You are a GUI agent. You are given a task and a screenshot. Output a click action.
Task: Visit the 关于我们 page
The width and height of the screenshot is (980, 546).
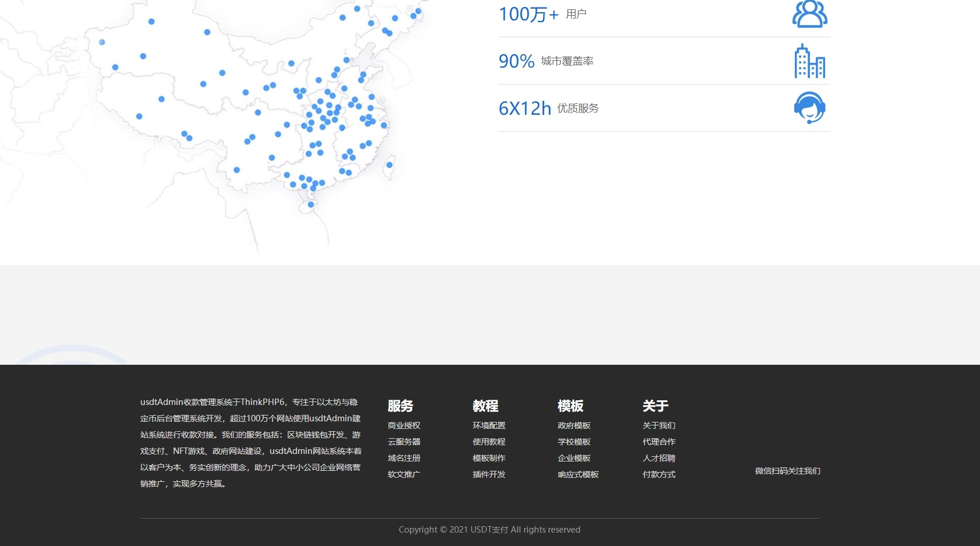[x=659, y=425]
